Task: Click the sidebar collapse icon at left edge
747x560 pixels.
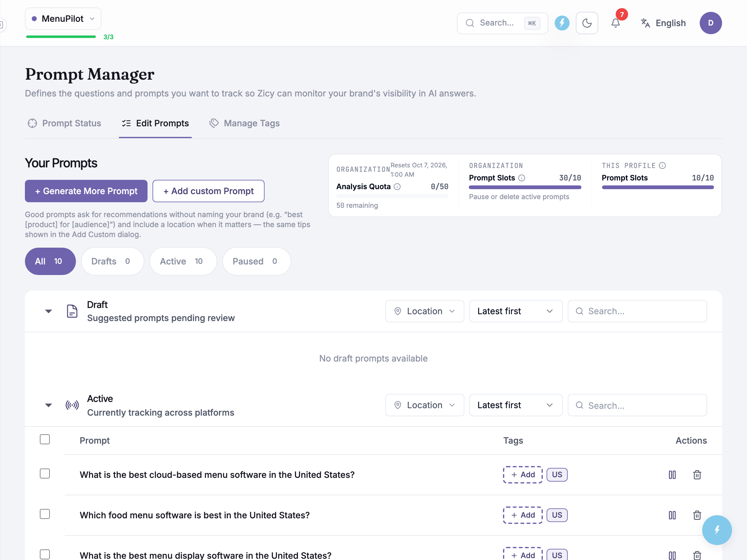Action: pos(2,25)
